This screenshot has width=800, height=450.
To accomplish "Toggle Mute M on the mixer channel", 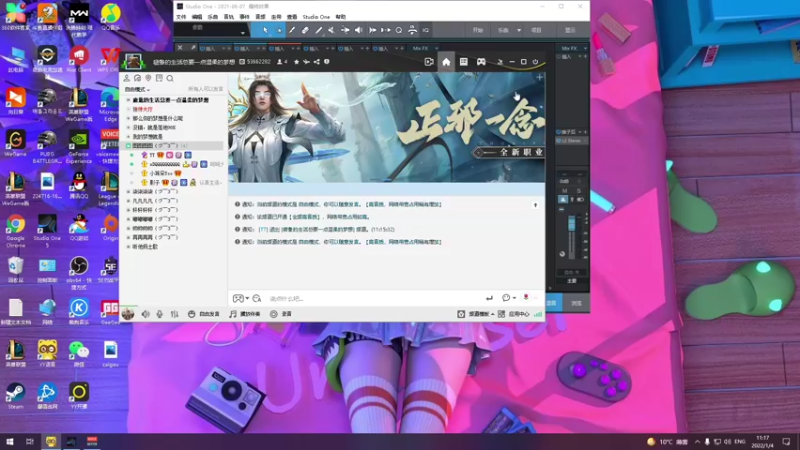I will click(564, 191).
